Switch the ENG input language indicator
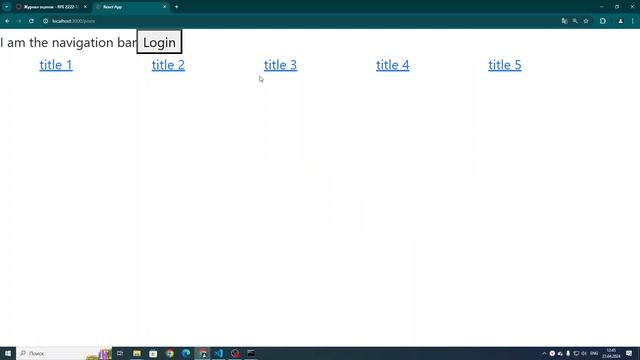The image size is (640, 360). coord(594,353)
